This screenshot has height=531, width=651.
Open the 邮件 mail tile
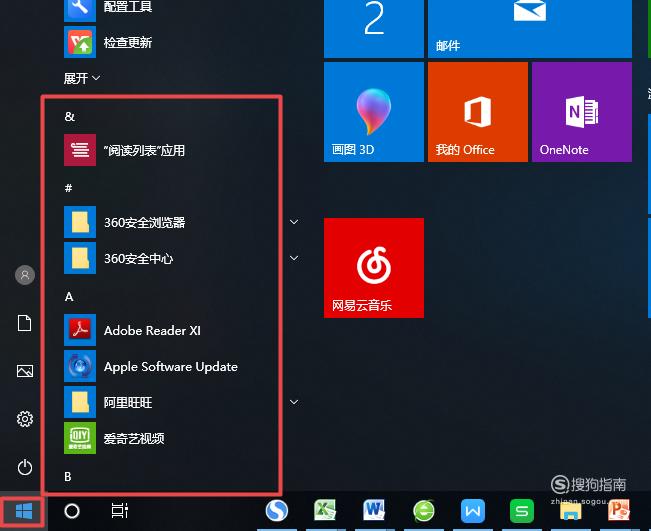[530, 28]
